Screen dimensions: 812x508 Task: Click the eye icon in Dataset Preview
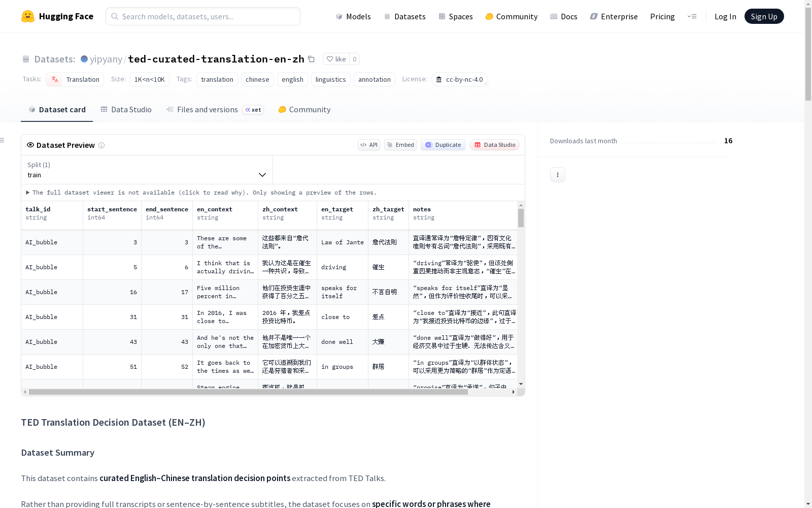pos(30,145)
